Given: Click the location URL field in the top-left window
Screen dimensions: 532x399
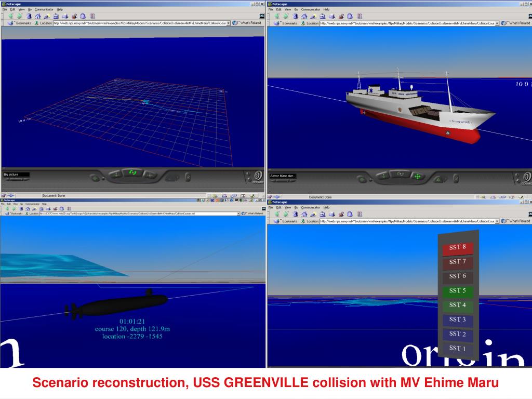Looking at the screenshot, I should point(139,23).
